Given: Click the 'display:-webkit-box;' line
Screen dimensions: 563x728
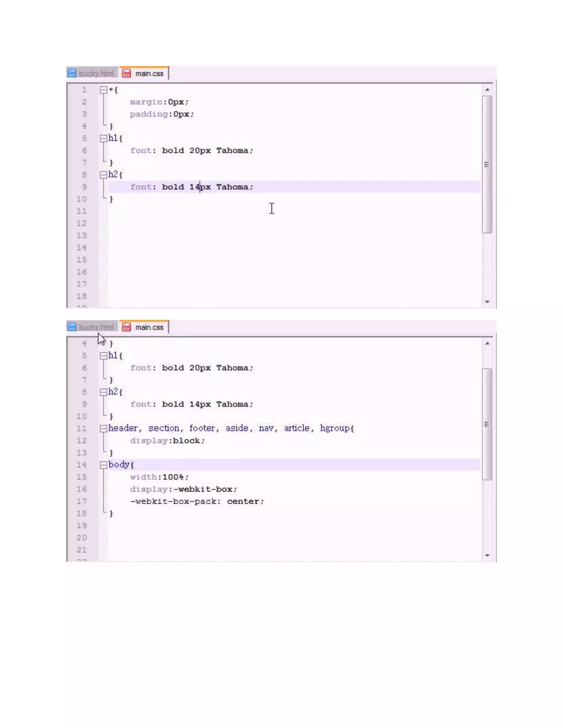Looking at the screenshot, I should coord(183,489).
